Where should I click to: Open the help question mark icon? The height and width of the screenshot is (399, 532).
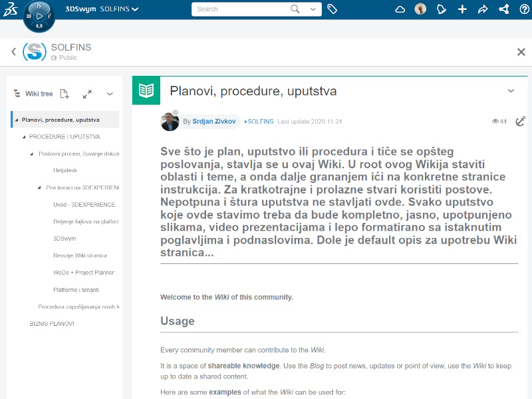(524, 9)
